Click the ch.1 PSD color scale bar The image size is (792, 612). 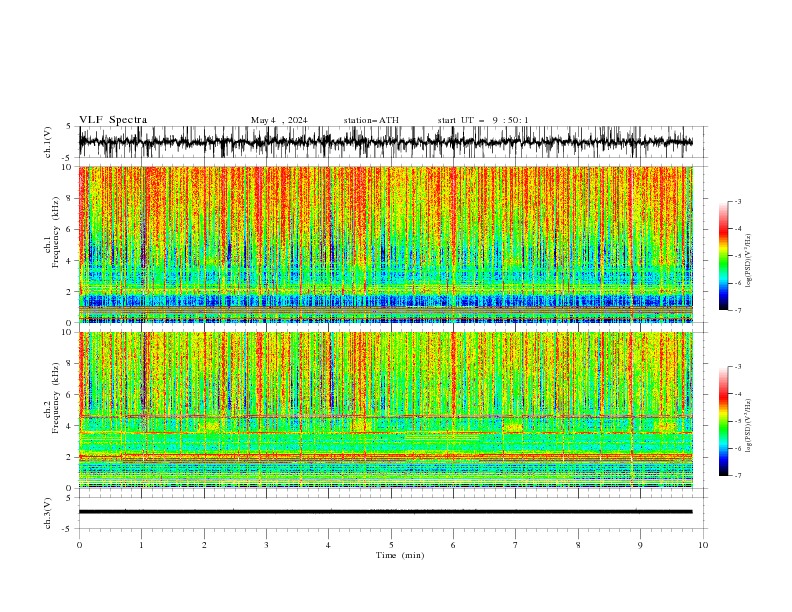(x=723, y=255)
